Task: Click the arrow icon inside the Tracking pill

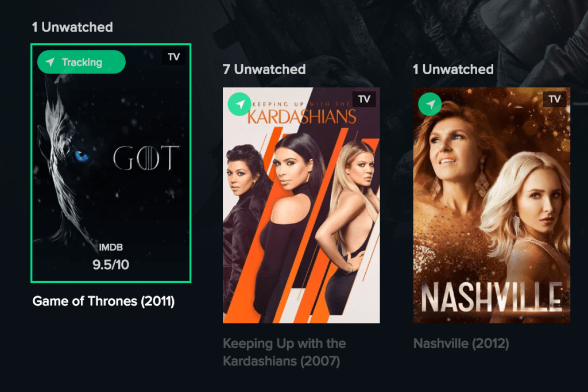Action: (51, 62)
